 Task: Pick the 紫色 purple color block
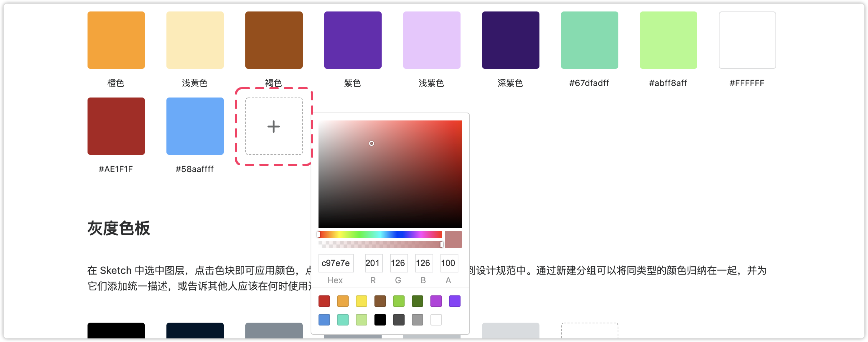(353, 40)
